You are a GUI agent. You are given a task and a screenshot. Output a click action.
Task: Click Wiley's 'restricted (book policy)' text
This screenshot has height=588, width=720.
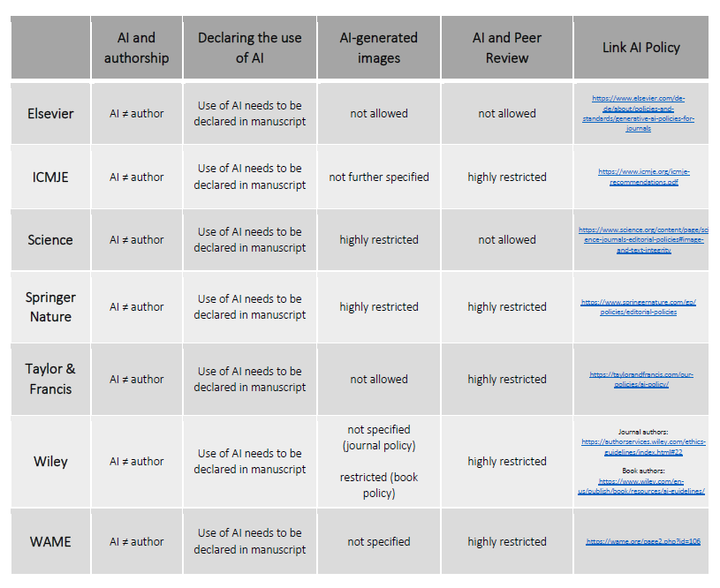[x=378, y=485]
